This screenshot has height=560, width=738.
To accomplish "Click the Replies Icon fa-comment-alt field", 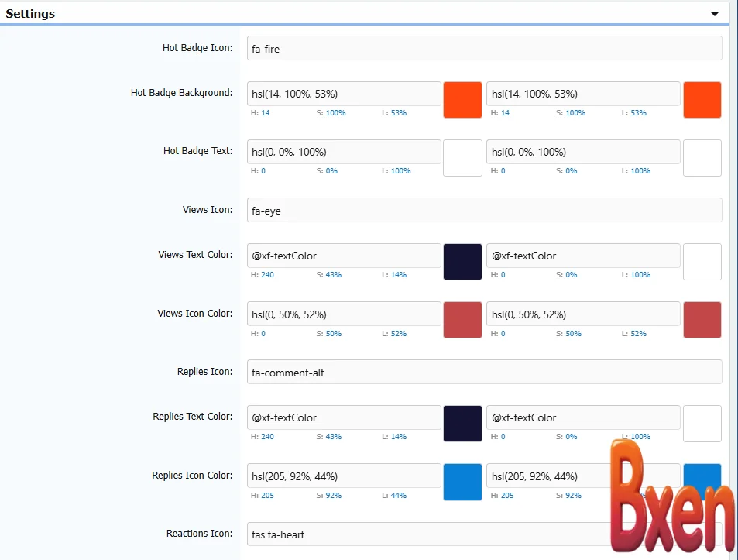I will [x=484, y=372].
